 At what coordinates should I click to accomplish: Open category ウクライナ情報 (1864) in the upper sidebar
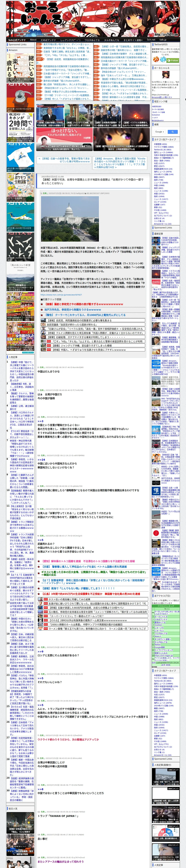click(164, 147)
